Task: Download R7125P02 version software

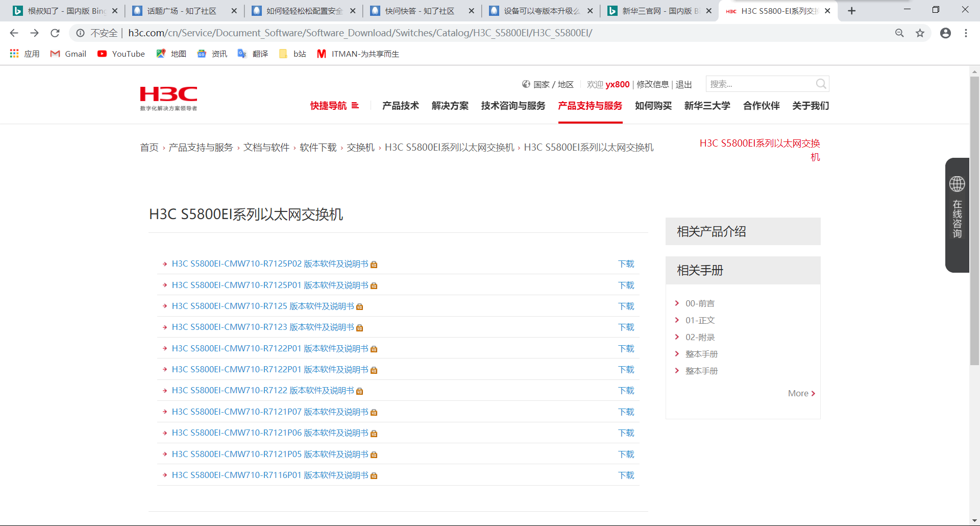Action: (626, 264)
